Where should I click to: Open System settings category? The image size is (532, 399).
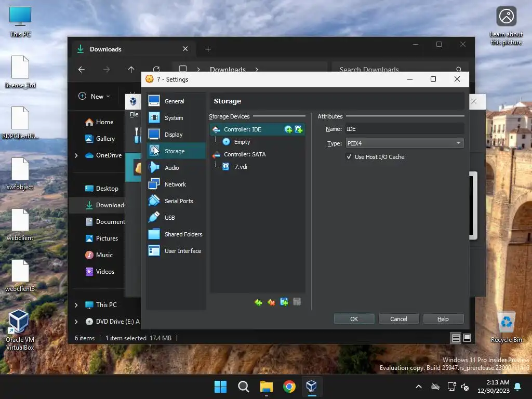click(176, 118)
